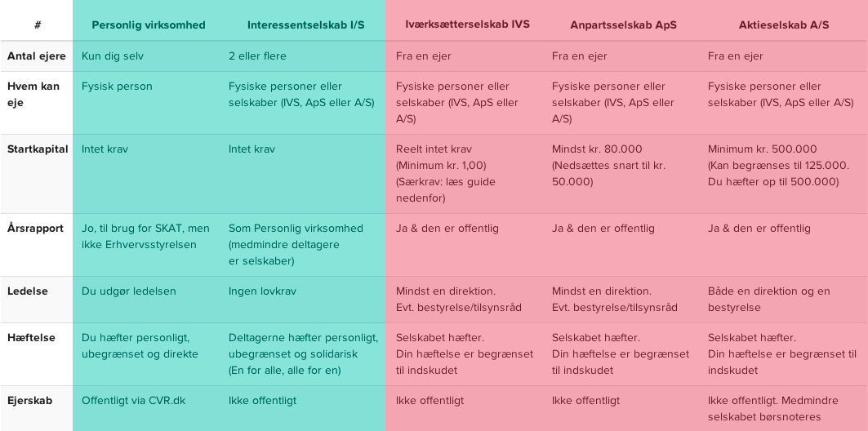Click the Aktieselskab A/S column header
The height and width of the screenshot is (431, 868).
tap(784, 25)
